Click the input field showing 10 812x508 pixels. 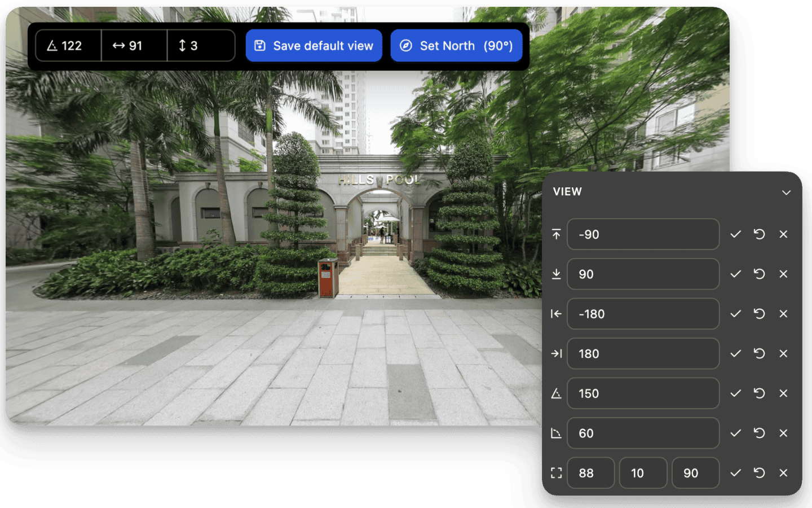pyautogui.click(x=643, y=473)
